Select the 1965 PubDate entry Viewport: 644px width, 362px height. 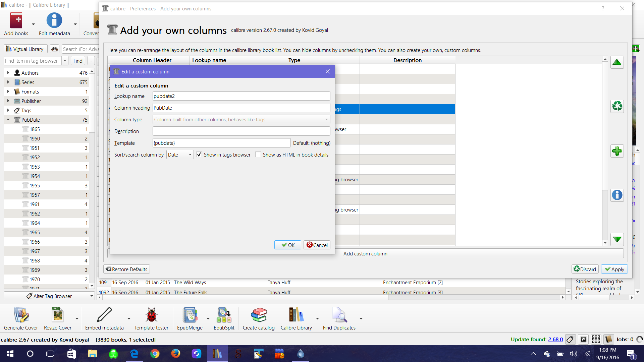35,232
